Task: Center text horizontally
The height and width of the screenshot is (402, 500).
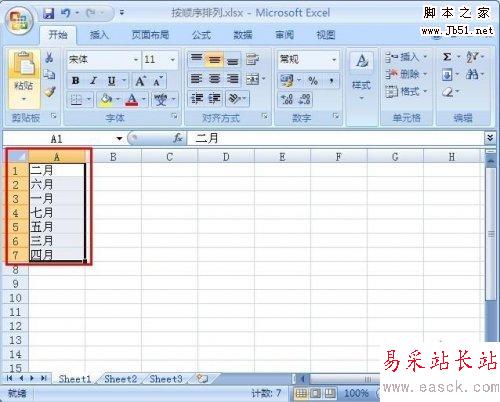Action: pyautogui.click(x=214, y=79)
